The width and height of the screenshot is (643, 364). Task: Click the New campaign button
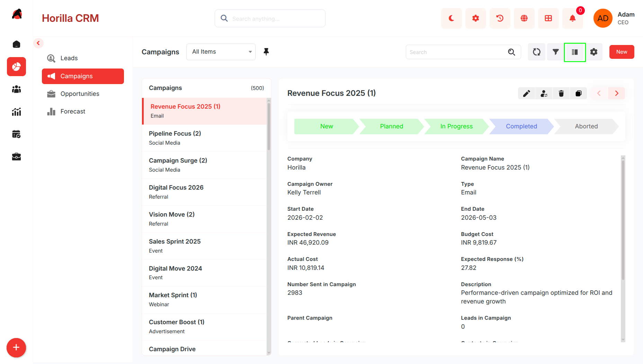click(622, 52)
